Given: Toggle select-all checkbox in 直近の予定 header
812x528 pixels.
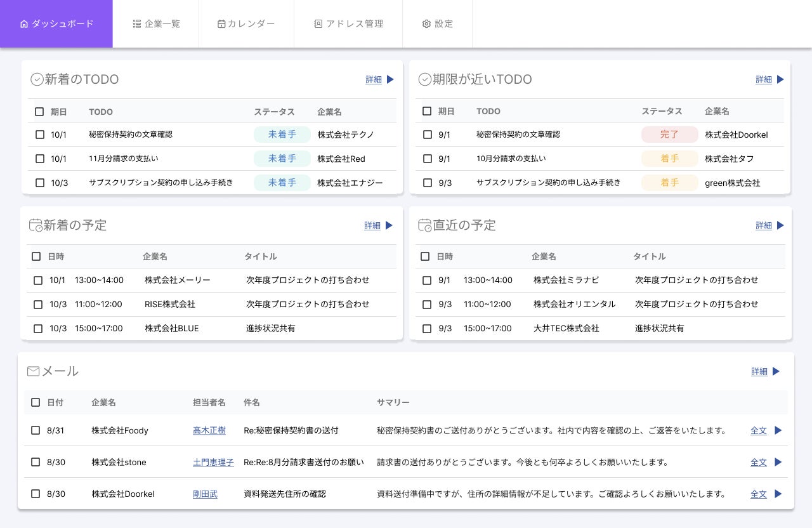Looking at the screenshot, I should [425, 256].
